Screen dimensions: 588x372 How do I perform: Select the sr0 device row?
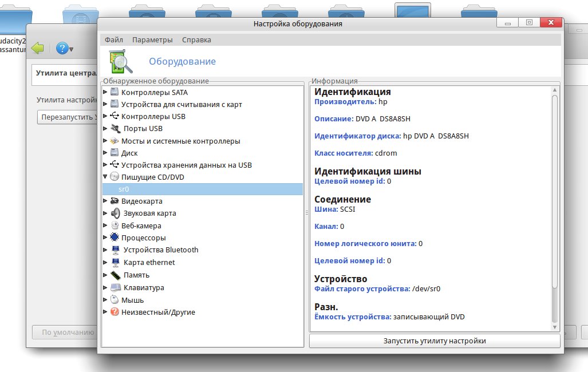(x=203, y=189)
